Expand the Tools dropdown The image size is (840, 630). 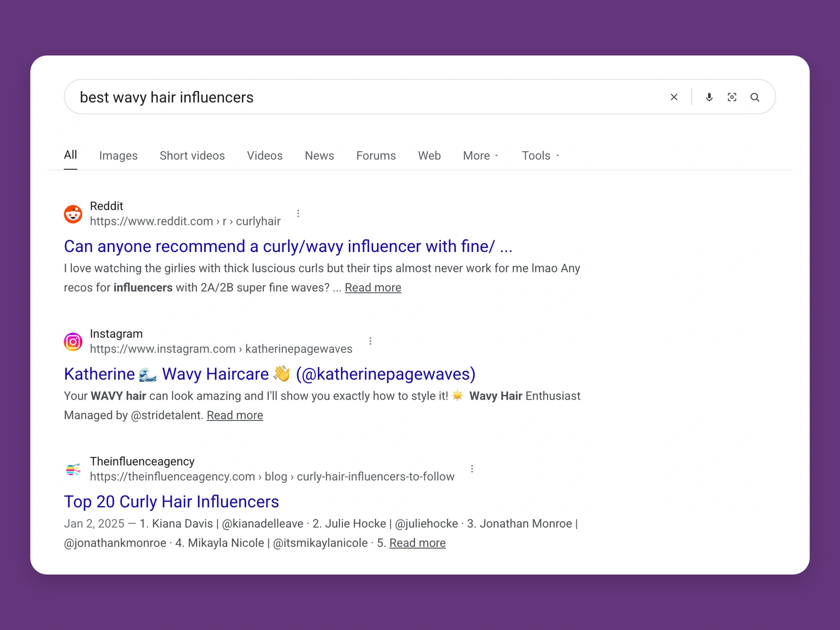tap(540, 155)
